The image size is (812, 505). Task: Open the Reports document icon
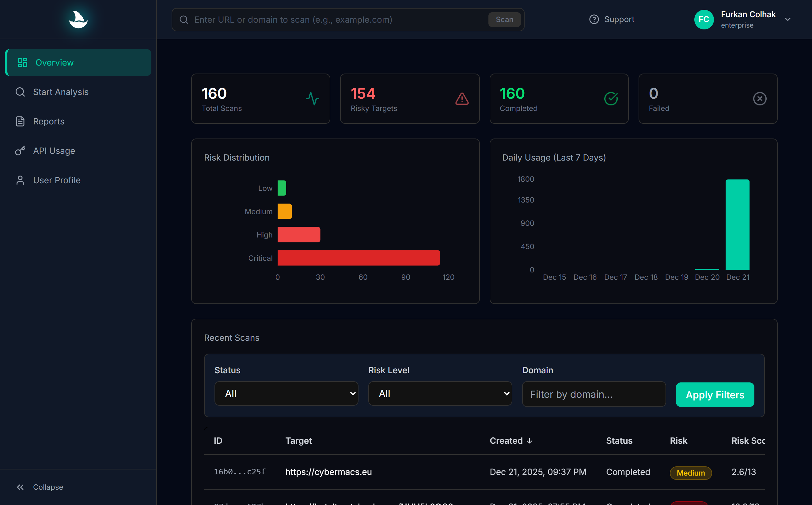coord(20,121)
